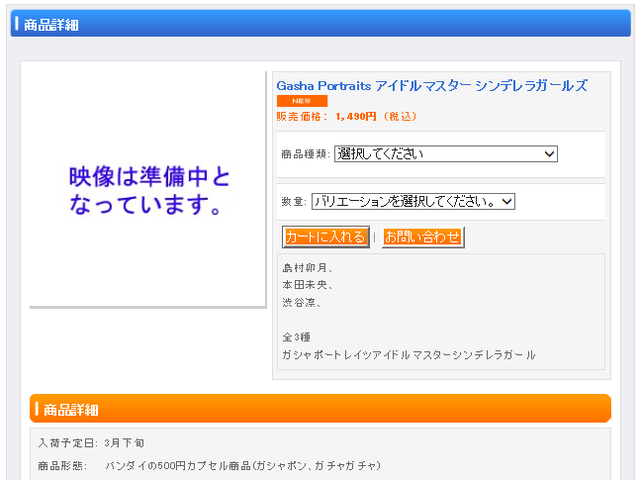Select the price text 1,490円
The image size is (640, 480).
coord(356,117)
